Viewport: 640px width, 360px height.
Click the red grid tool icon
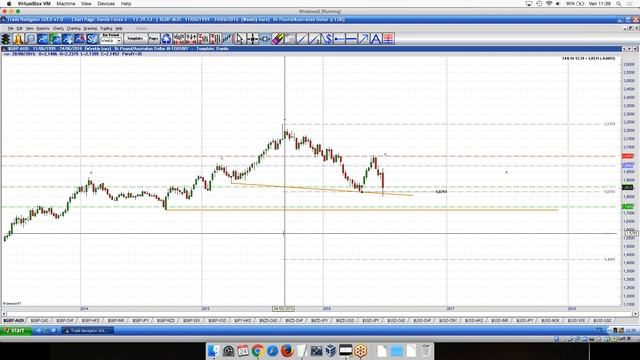tap(388, 39)
